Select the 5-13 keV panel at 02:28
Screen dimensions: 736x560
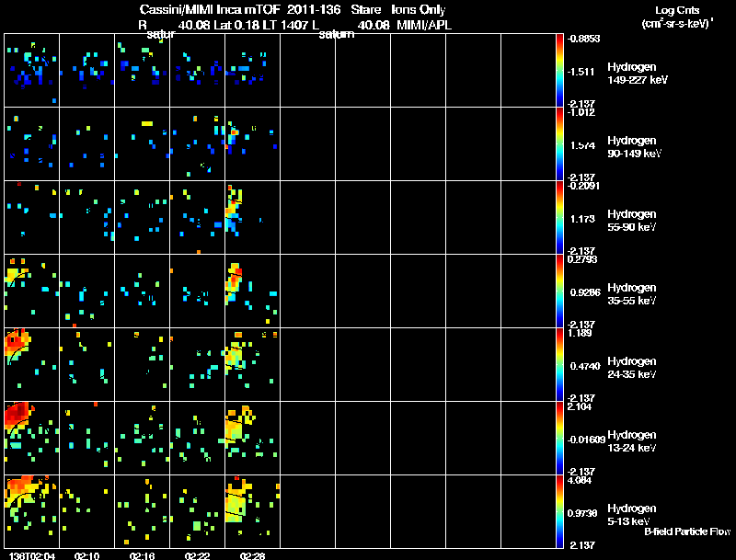[x=252, y=511]
